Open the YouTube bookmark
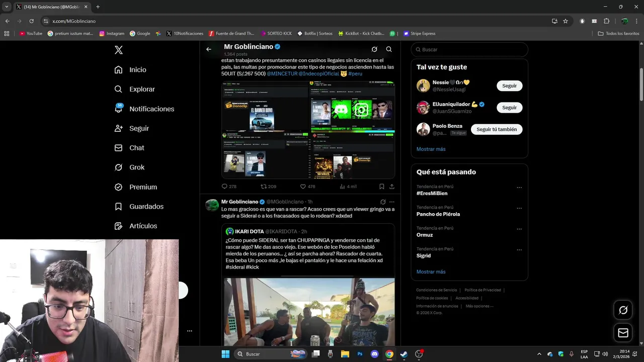Viewport: 644px width, 362px height. click(x=31, y=34)
